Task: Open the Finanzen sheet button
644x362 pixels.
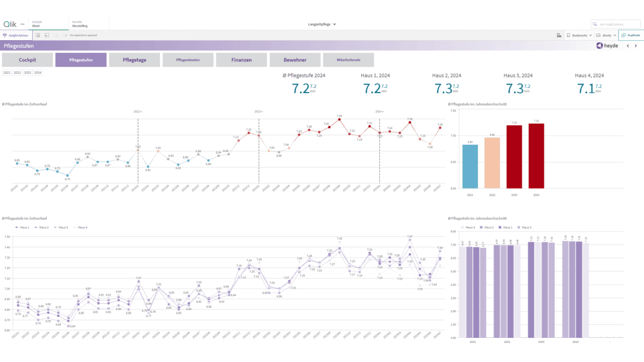Action: (x=241, y=60)
